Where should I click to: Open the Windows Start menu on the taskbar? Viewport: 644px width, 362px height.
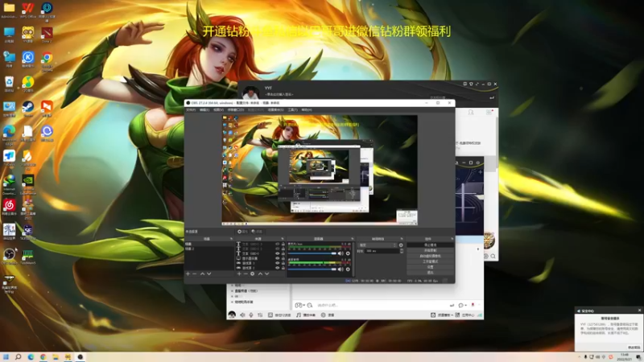click(6, 357)
